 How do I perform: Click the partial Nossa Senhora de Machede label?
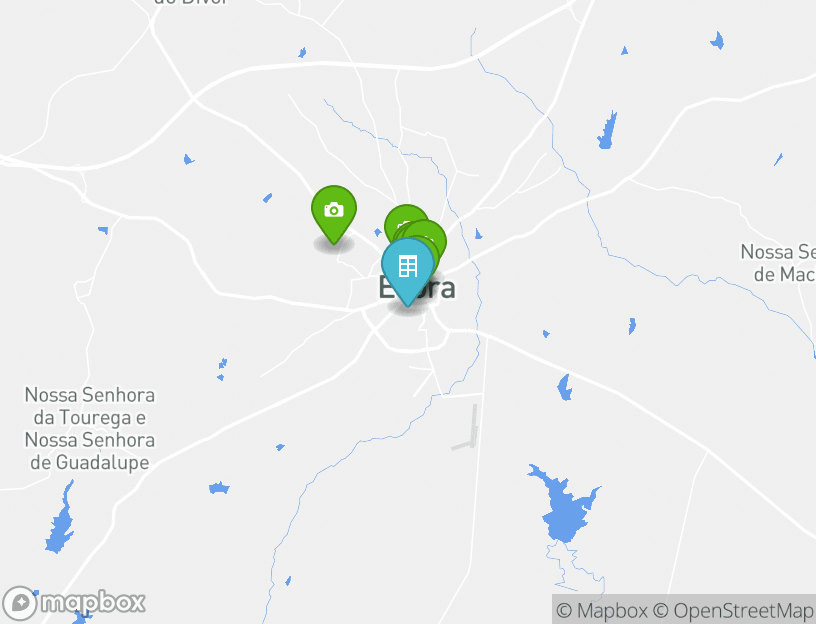[x=778, y=263]
